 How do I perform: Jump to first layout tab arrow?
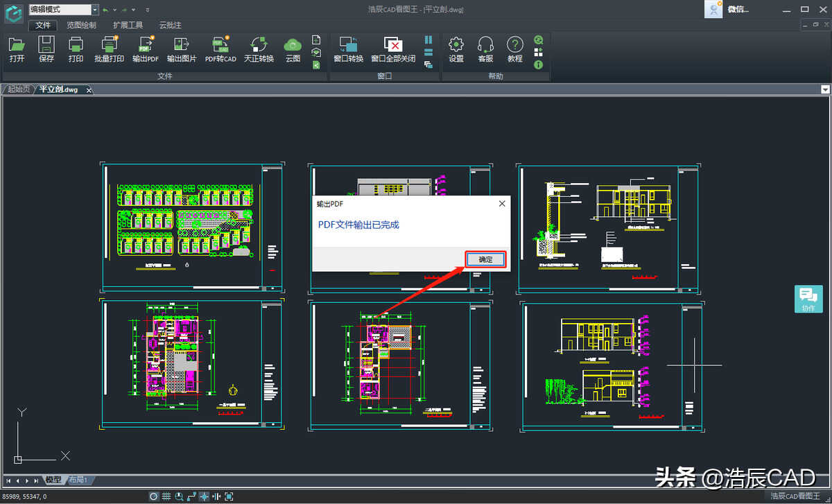pos(9,480)
